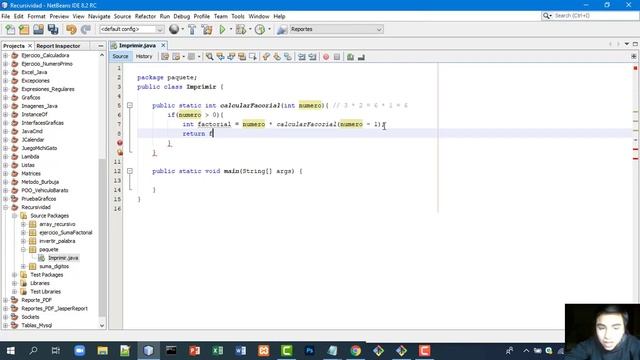
Task: Click the Debug Project icon
Action: coord(241,29)
